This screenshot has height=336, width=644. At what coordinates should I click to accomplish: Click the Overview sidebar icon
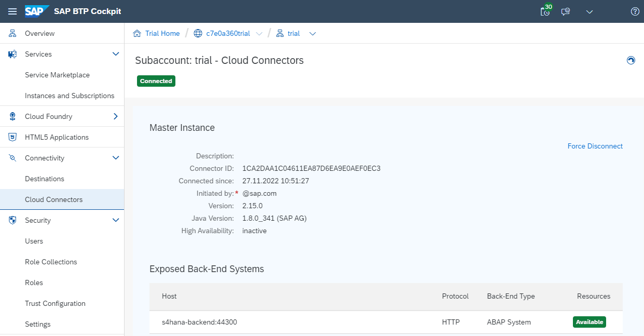click(12, 33)
